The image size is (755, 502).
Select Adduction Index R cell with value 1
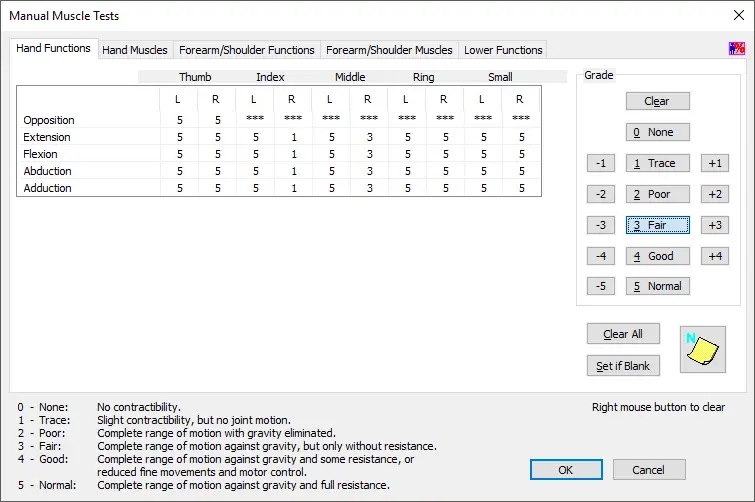[x=294, y=188]
